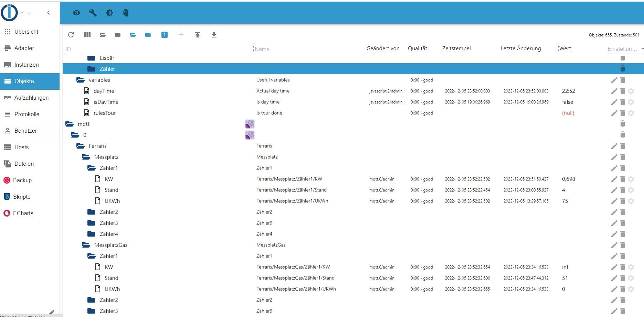Open the Einstellungen filter dropdown
644x317 pixels.
pos(625,49)
